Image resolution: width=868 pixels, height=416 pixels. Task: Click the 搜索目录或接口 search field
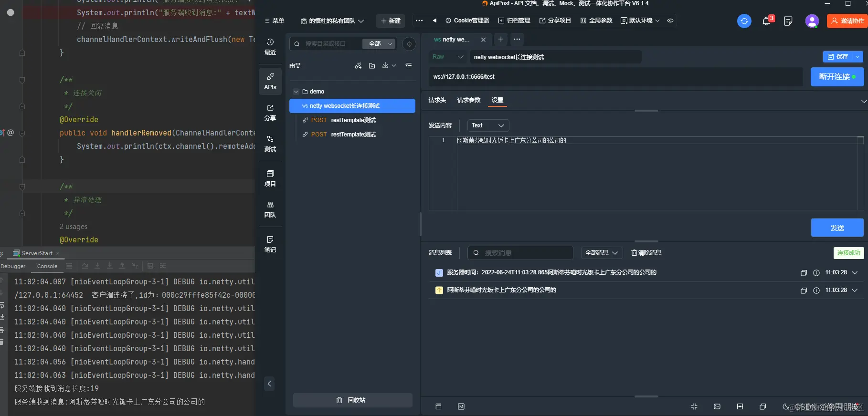coord(327,44)
